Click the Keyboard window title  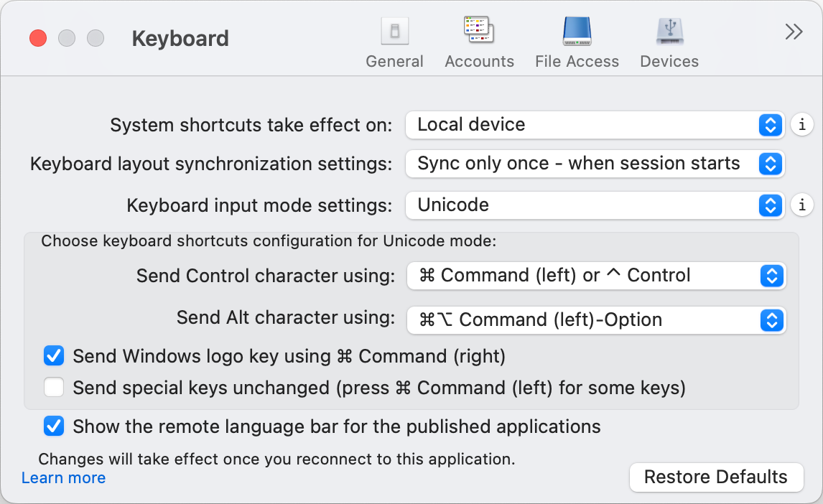pyautogui.click(x=180, y=39)
